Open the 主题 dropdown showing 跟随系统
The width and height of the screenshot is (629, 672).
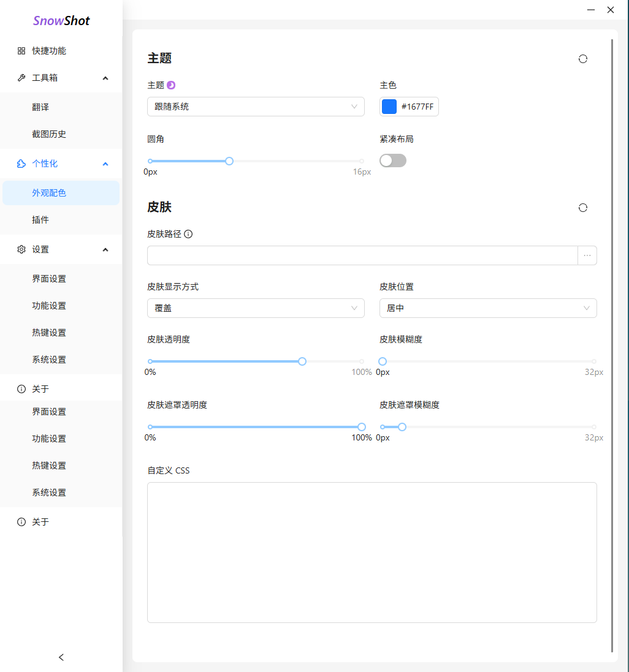[x=256, y=107]
